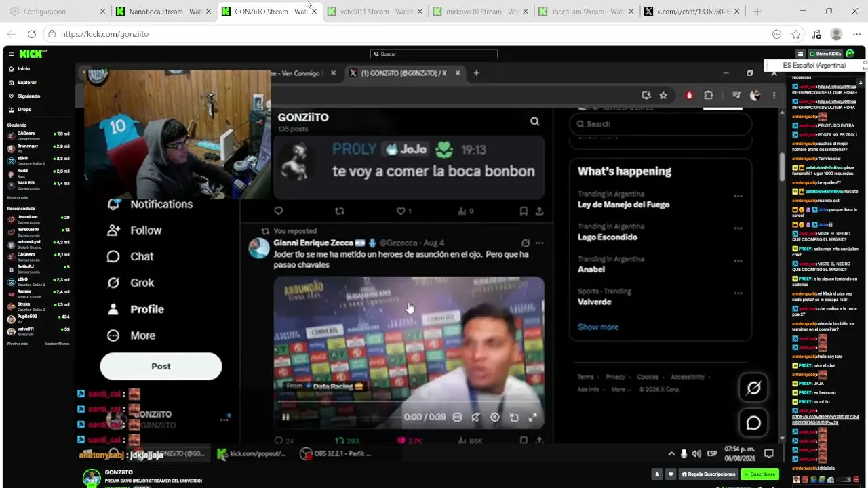Viewport: 868px width, 488px height.
Task: Open More in the X sidebar
Action: (131, 335)
